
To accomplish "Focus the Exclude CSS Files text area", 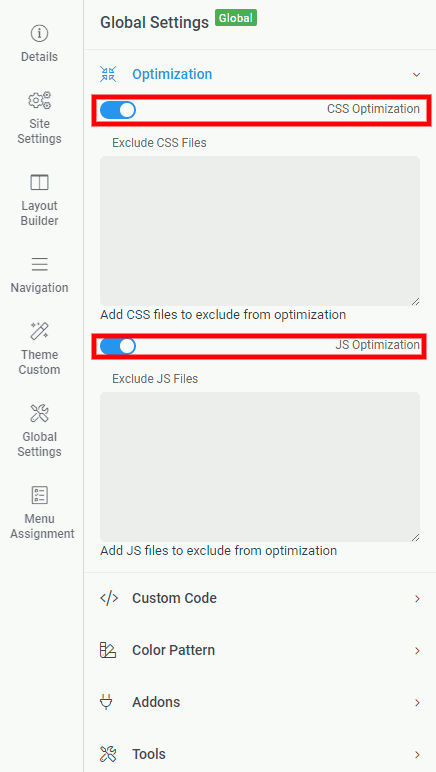I will click(260, 231).
